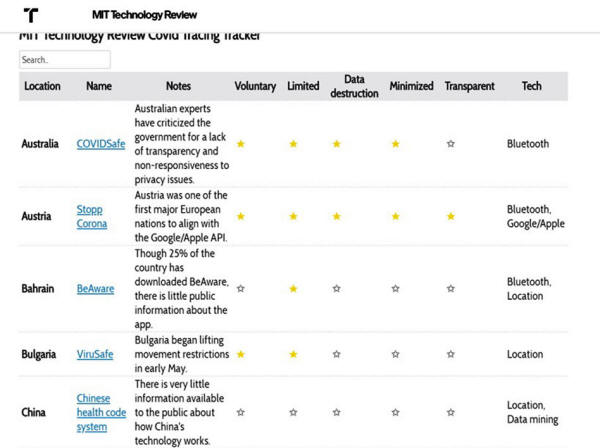Focus the Search input field

point(64,60)
